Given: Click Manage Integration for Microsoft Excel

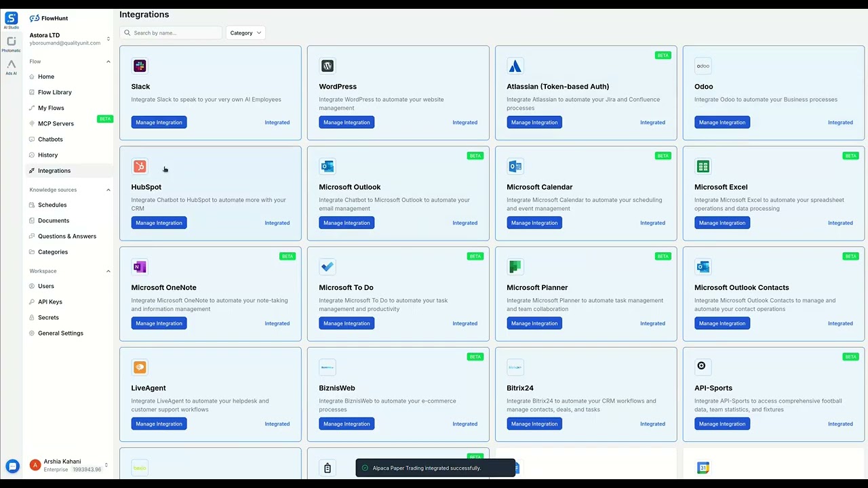Looking at the screenshot, I should [x=722, y=223].
